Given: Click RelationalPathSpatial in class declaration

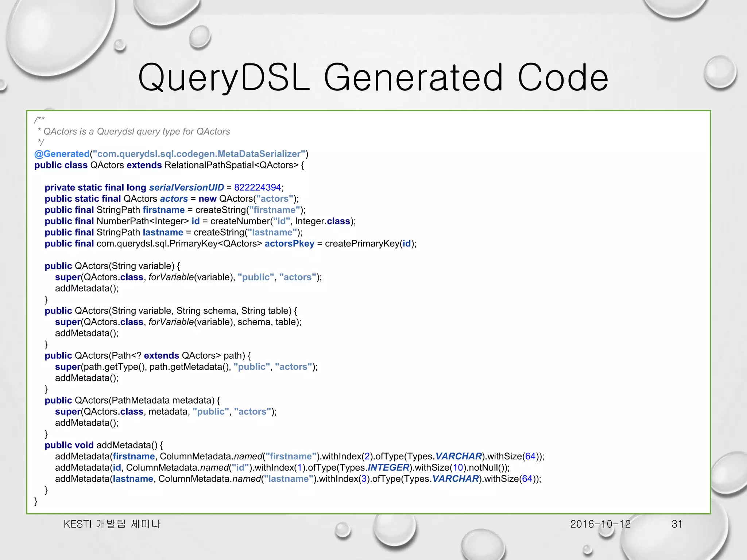Looking at the screenshot, I should point(209,165).
